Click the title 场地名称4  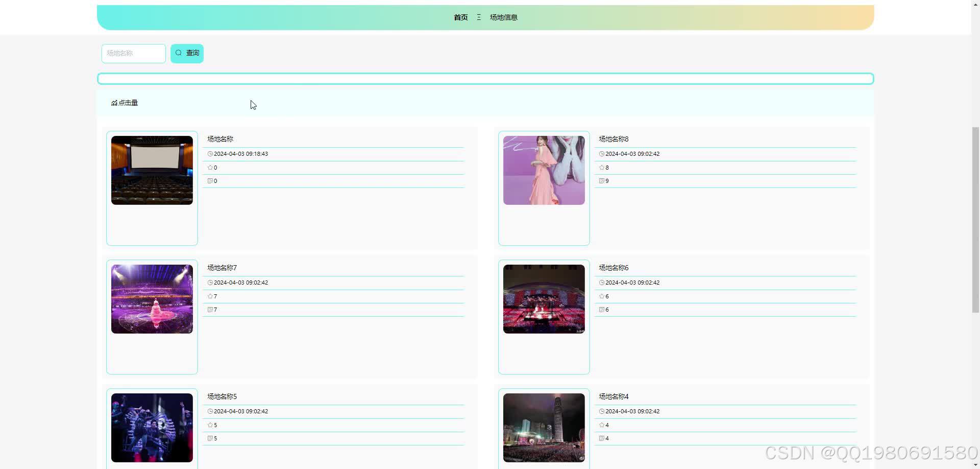614,396
